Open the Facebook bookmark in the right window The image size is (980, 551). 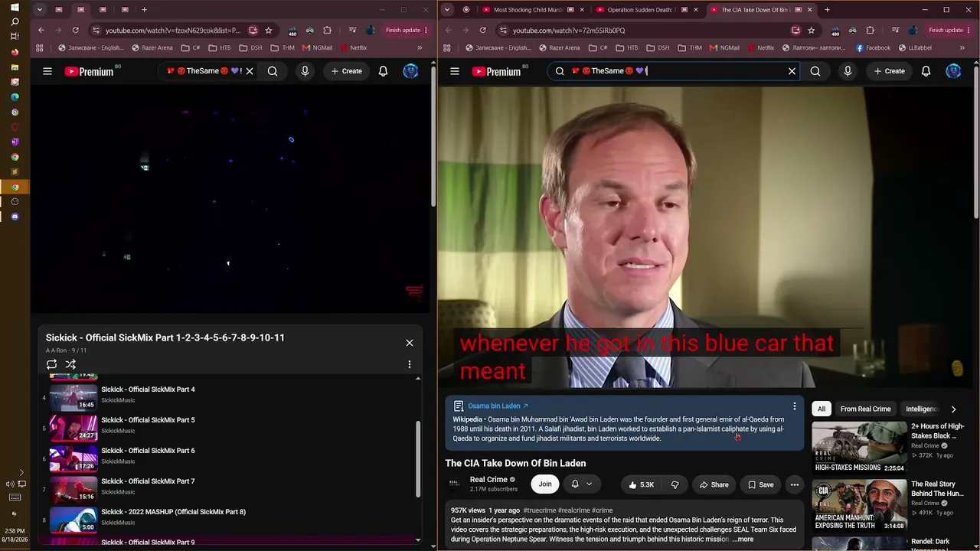click(x=873, y=47)
